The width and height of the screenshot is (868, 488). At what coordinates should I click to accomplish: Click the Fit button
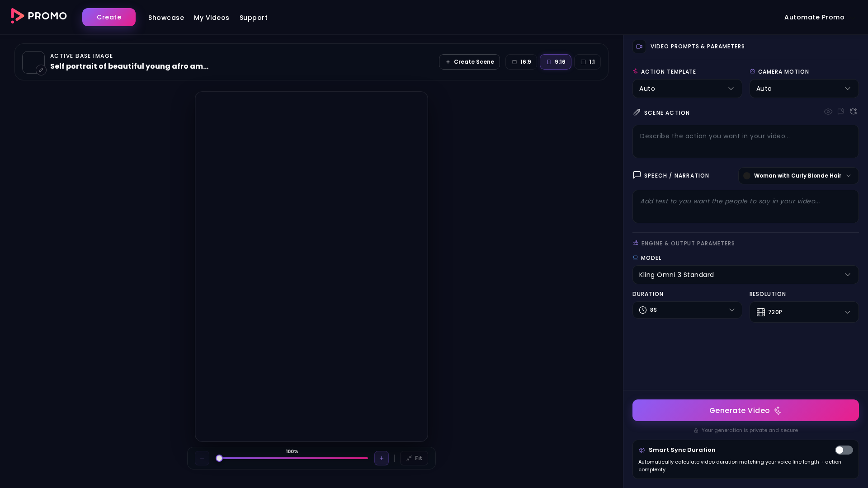click(x=414, y=458)
